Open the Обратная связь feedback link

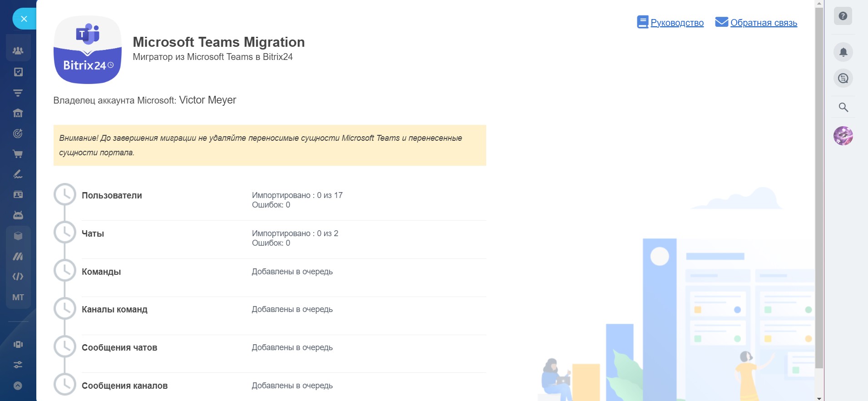click(764, 23)
